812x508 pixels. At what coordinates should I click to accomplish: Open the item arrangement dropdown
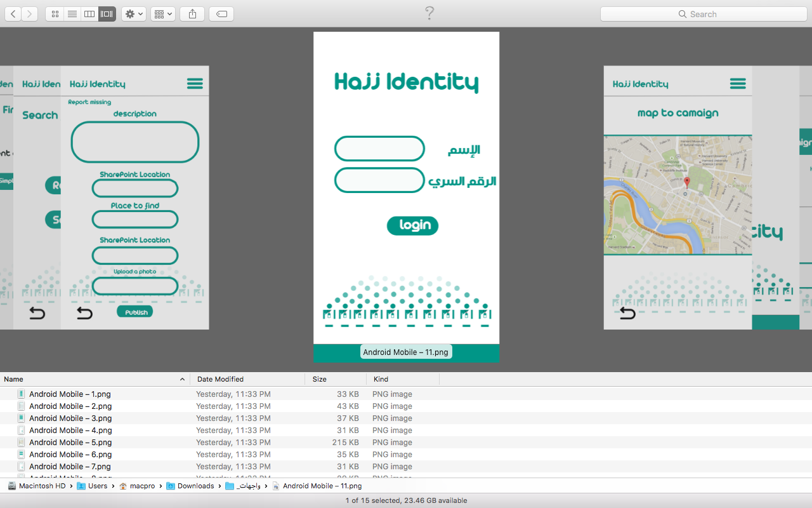point(163,14)
